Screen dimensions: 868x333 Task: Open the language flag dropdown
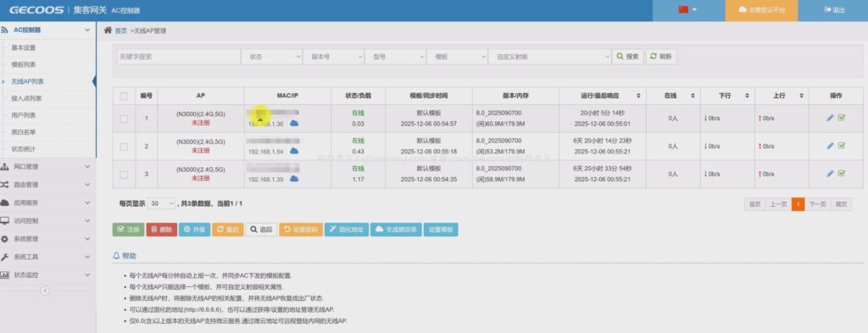688,10
